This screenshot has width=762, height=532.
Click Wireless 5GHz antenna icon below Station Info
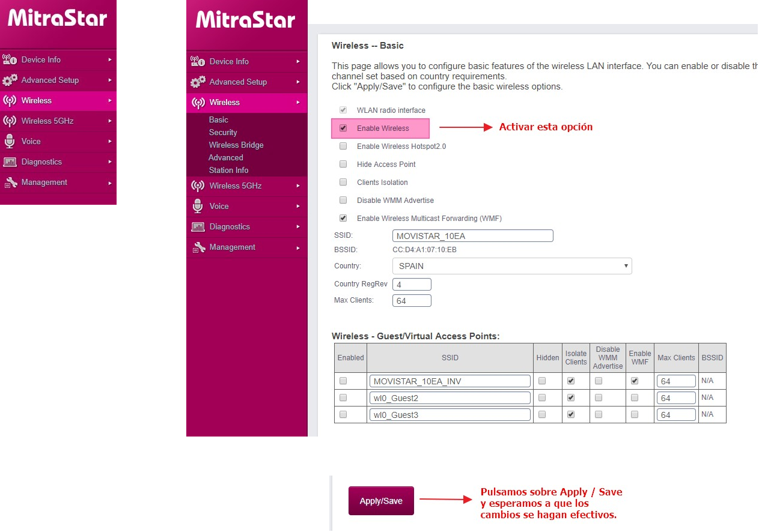click(x=198, y=186)
